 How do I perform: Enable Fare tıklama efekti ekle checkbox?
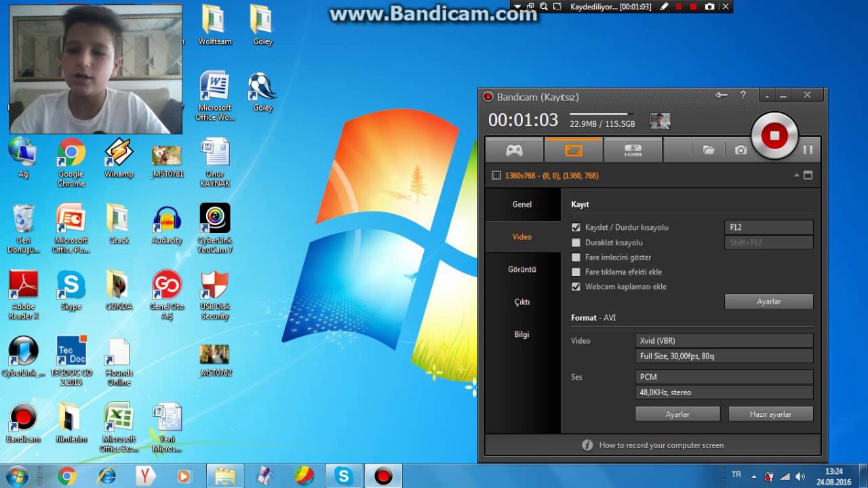pos(576,272)
